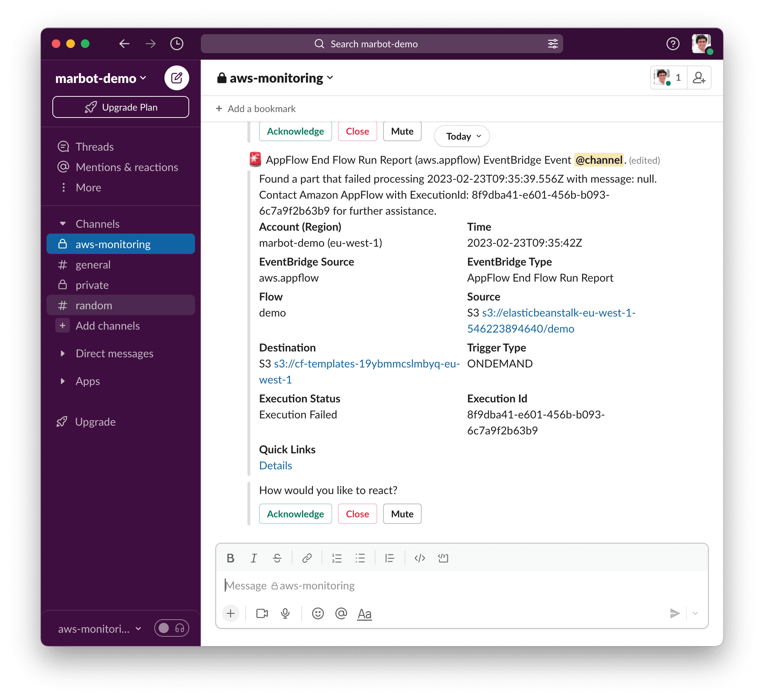Viewport: 764px width, 700px height.
Task: Insert a code block in composer
Action: point(443,558)
